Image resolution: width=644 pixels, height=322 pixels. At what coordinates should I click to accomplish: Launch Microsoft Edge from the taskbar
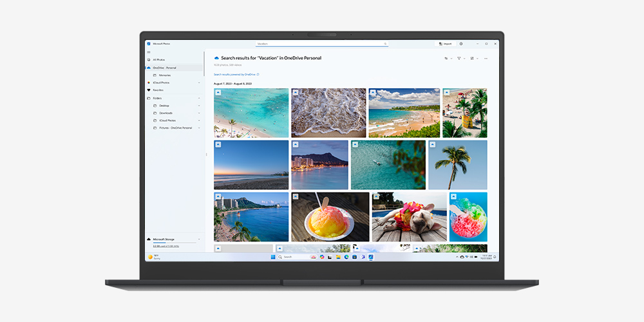tap(346, 257)
